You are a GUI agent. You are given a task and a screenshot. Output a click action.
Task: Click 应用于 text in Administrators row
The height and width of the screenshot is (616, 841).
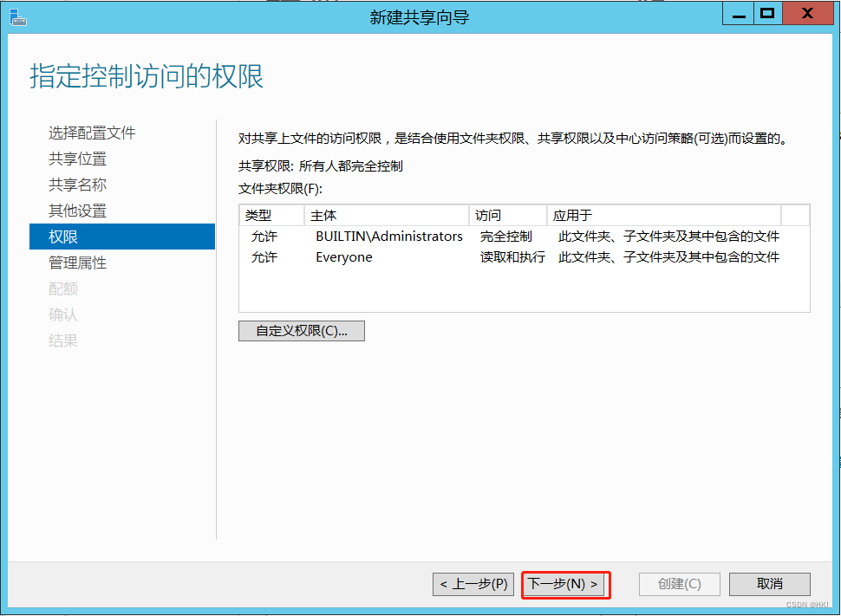tap(668, 237)
